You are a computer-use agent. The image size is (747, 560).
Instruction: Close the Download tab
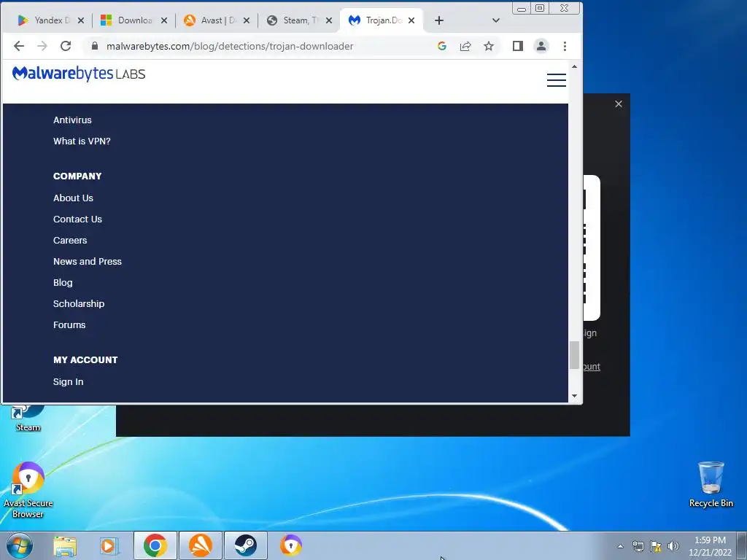[x=164, y=20]
